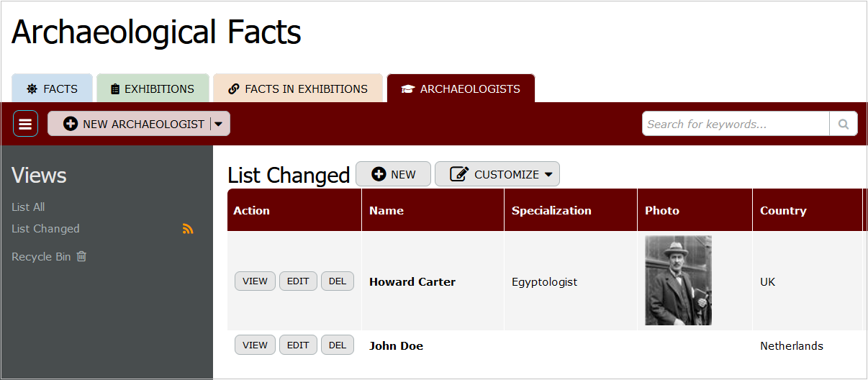Click the link icon on Facts in Exhibitions tab
This screenshot has width=868, height=380.
(233, 89)
